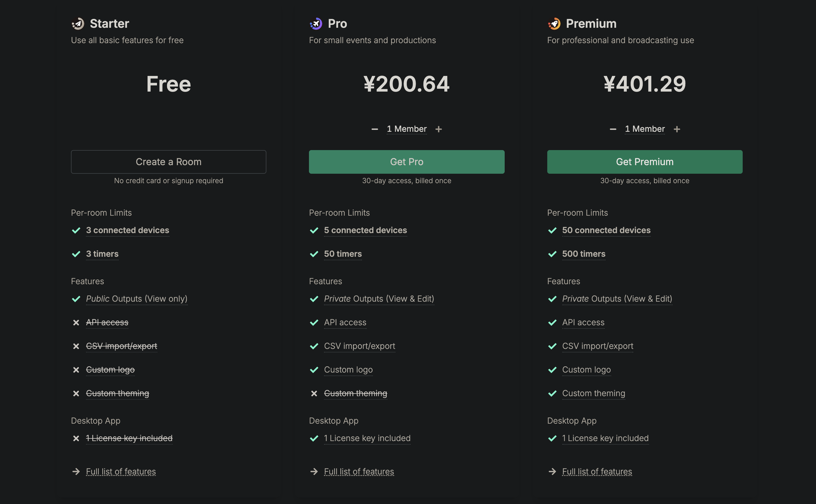
Task: Increase Pro plan member count with plus
Action: [439, 129]
